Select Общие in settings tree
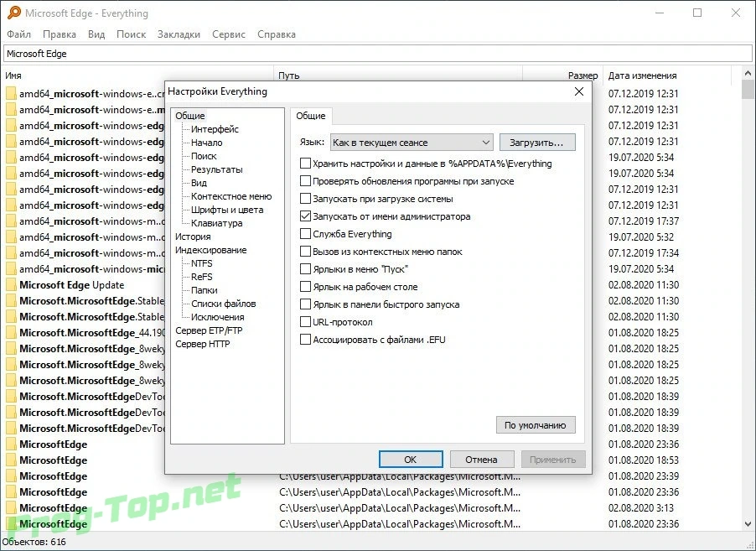Viewport: 756px width, 551px height. click(x=190, y=116)
